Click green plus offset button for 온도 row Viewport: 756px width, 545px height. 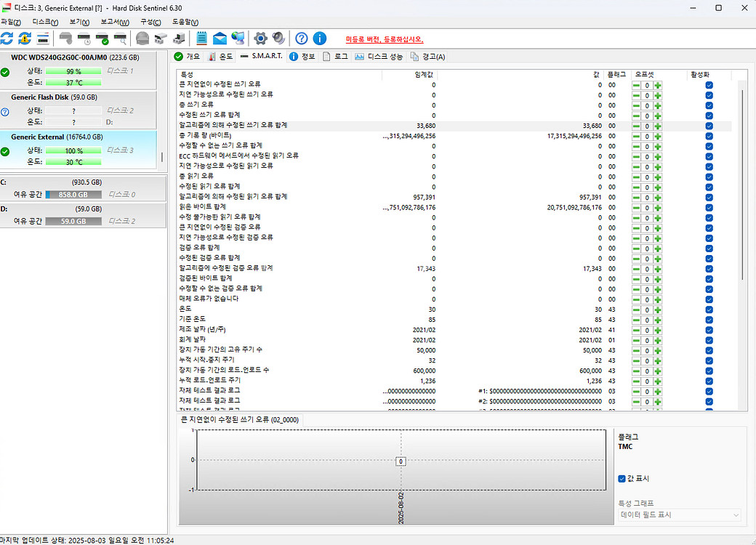coord(658,310)
